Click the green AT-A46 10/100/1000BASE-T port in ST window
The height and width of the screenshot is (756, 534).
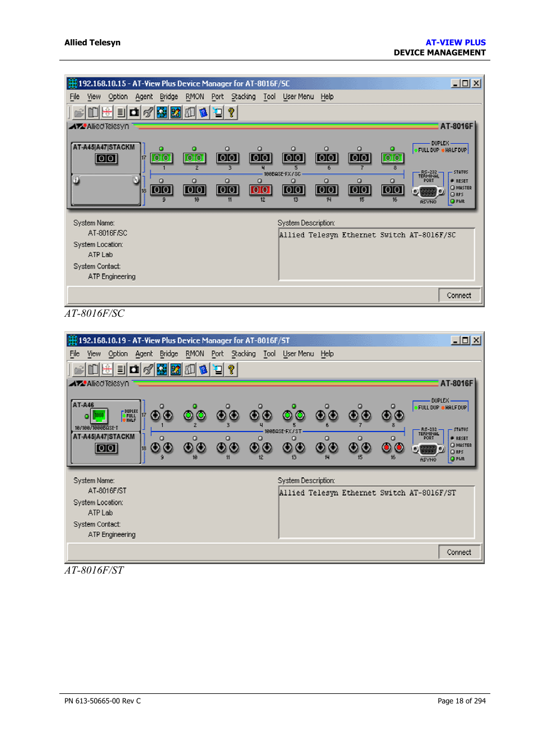[99, 415]
